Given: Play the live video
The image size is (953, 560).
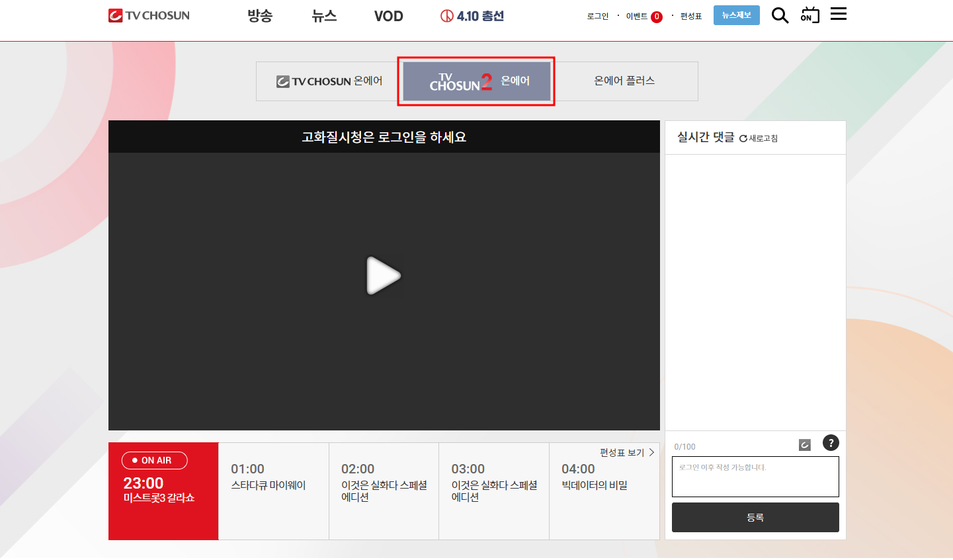Looking at the screenshot, I should coord(384,275).
